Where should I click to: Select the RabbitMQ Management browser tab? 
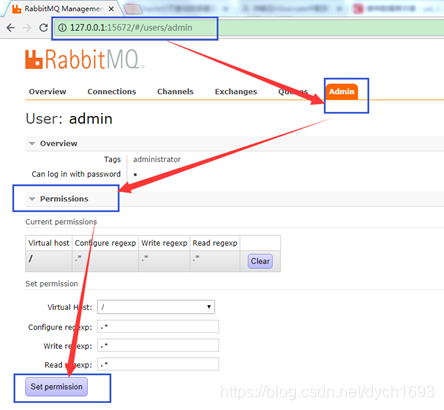tap(62, 9)
